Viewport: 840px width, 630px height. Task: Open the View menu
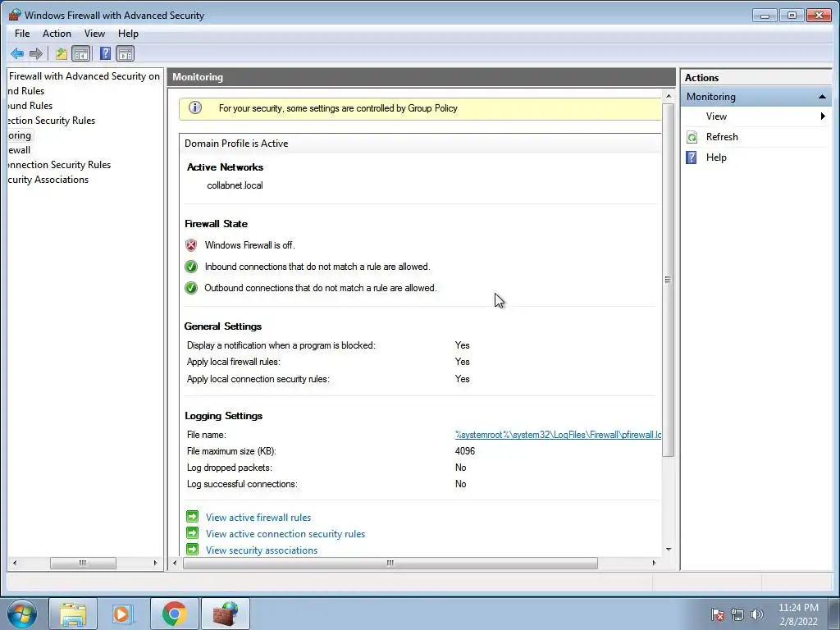pyautogui.click(x=94, y=34)
